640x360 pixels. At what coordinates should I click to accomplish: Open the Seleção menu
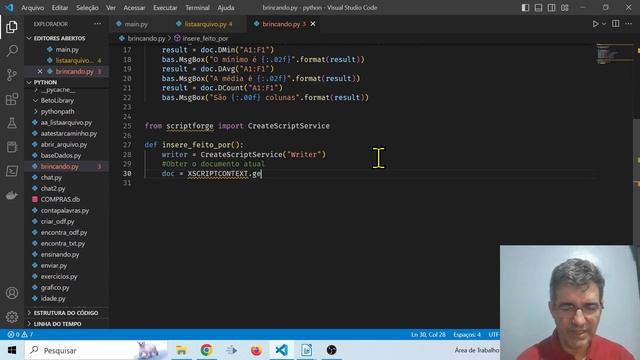click(87, 8)
